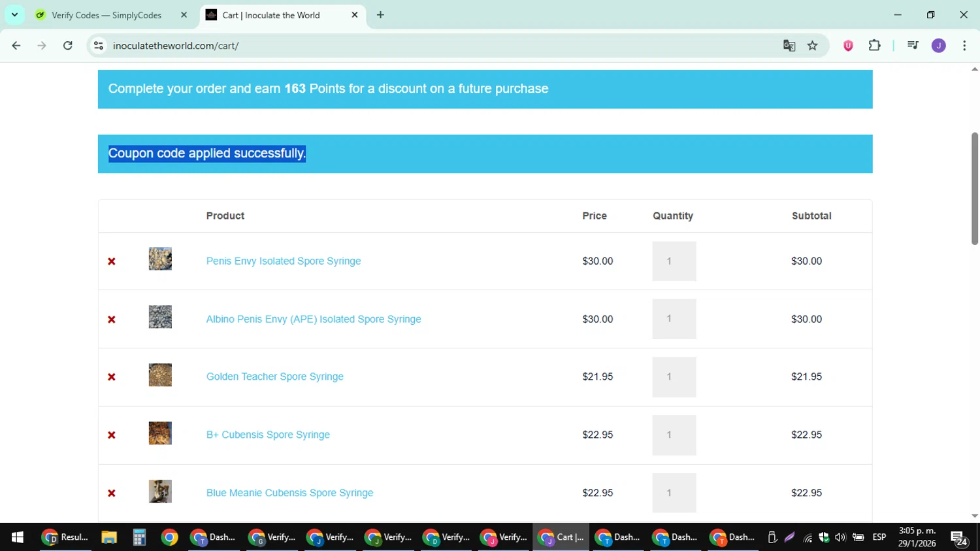Viewport: 980px width, 551px height.
Task: View site information for inoculatetheworld.com
Action: [99, 46]
